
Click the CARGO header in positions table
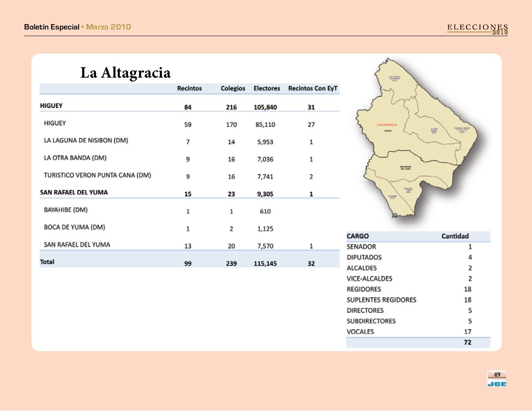(x=357, y=236)
